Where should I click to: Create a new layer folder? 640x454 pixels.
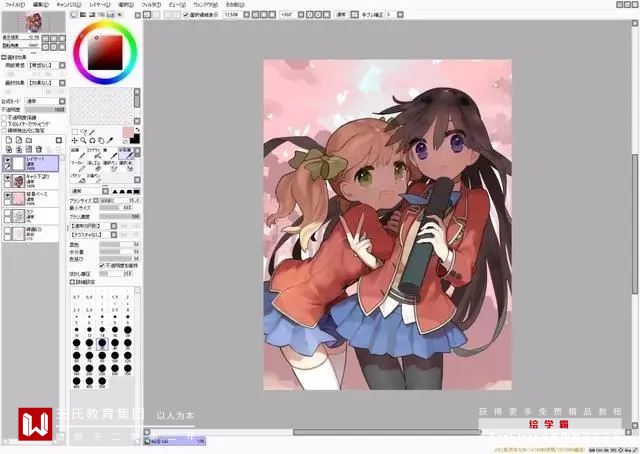pyautogui.click(x=29, y=140)
